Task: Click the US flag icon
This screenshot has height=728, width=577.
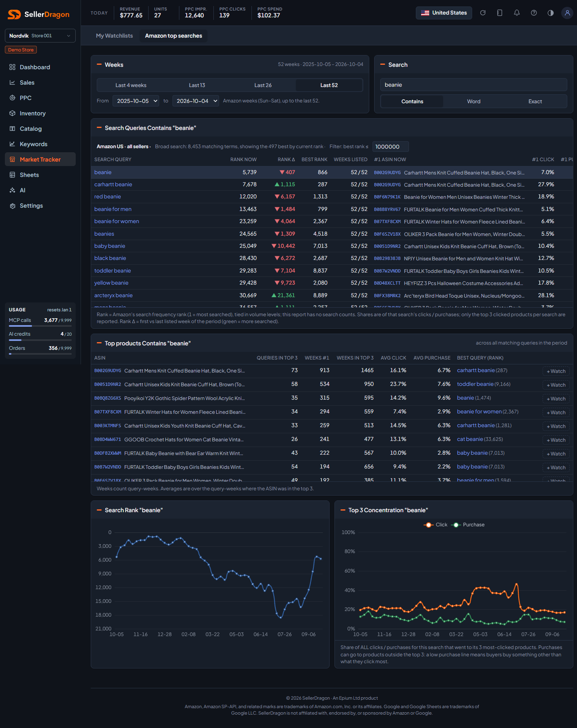Action: point(425,13)
